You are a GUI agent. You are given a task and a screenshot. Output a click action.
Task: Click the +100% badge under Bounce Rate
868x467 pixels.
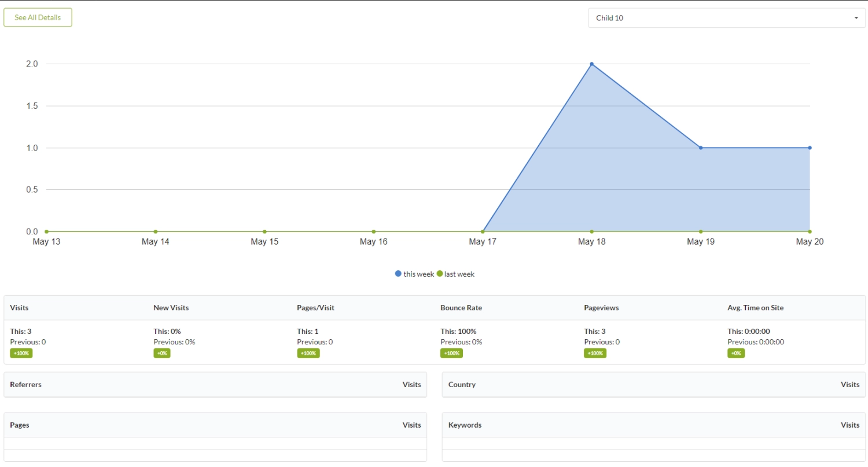(452, 353)
